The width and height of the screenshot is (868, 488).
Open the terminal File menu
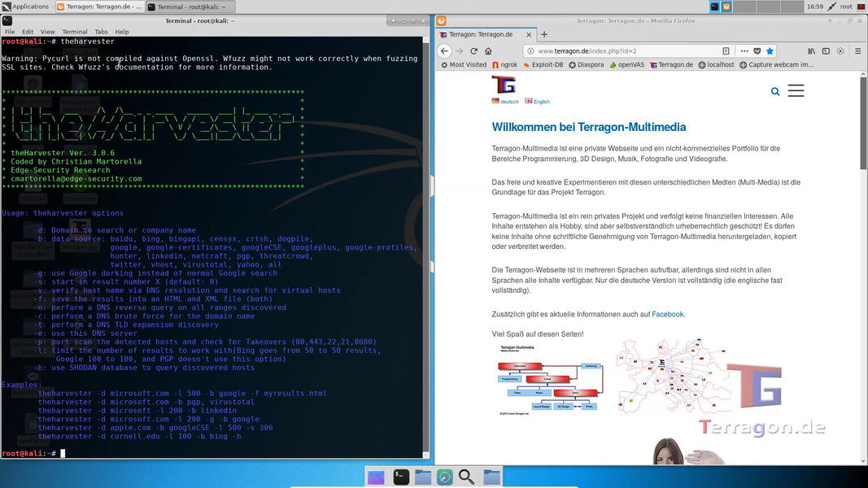10,32
